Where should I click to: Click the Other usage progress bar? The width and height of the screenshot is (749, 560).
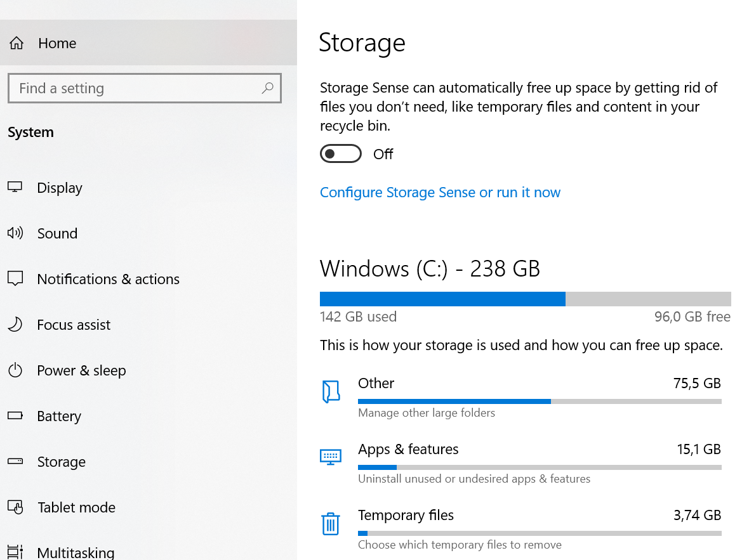pyautogui.click(x=540, y=401)
